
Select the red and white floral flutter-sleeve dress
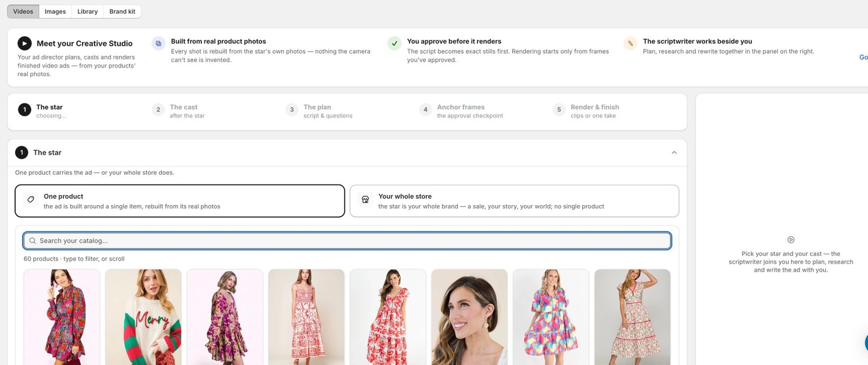tap(388, 317)
